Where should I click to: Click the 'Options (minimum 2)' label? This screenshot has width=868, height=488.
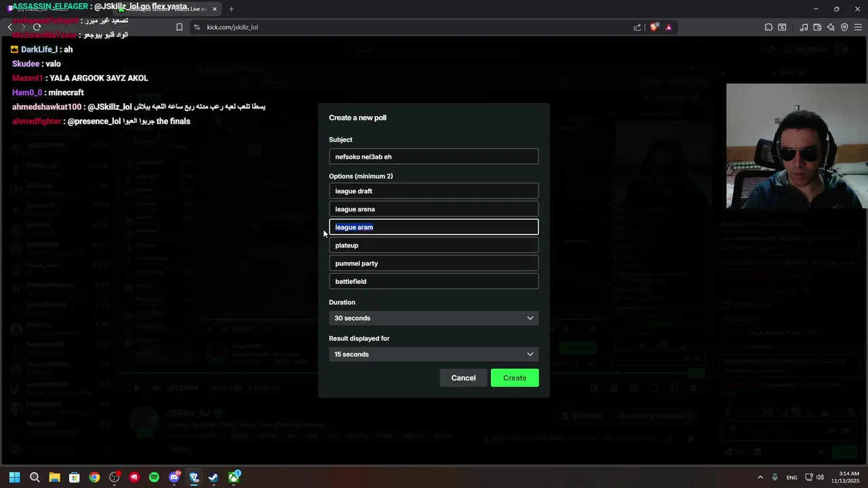pos(361,176)
